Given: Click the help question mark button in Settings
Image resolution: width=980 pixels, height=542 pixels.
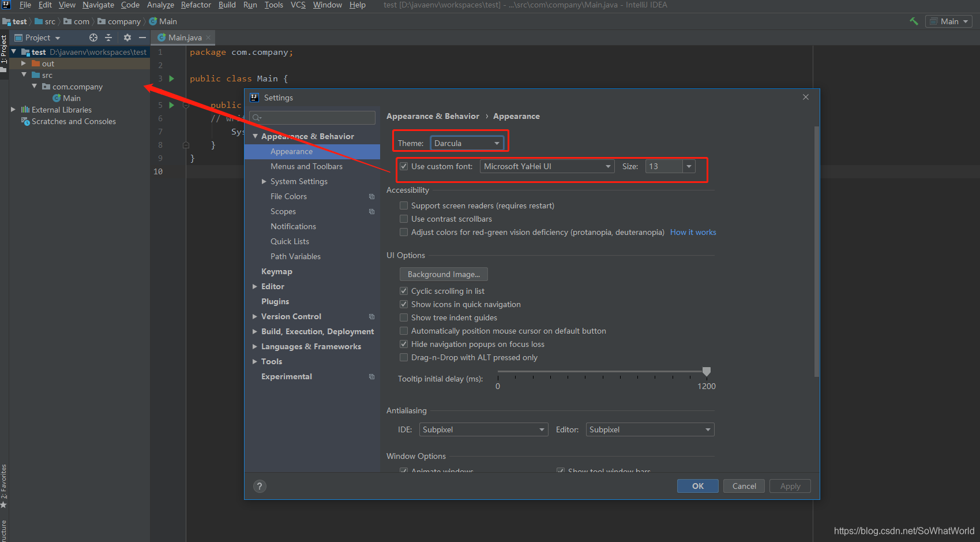Looking at the screenshot, I should (260, 486).
